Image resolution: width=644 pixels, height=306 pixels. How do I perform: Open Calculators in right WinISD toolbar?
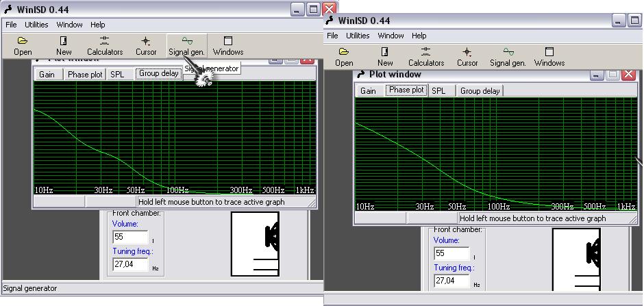coord(426,57)
